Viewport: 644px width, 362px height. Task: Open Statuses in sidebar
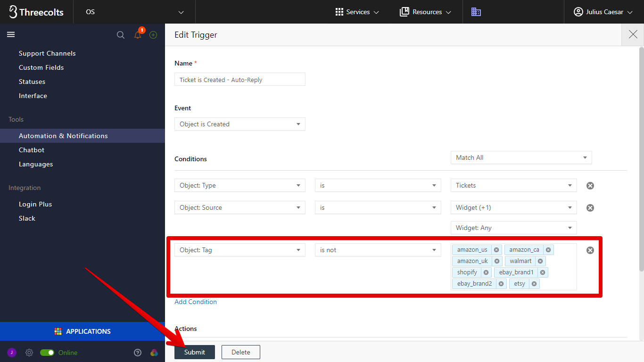[32, 82]
